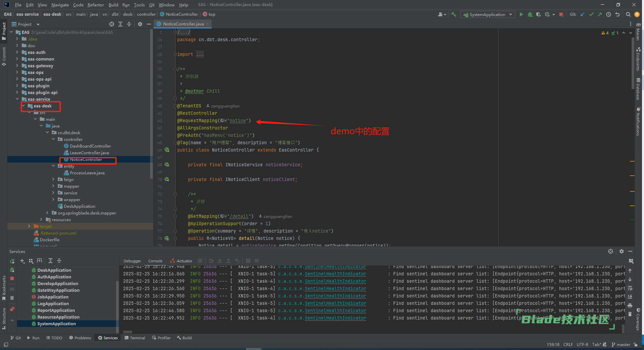
Task: Expand the eas-auth module folder
Action: (17, 52)
